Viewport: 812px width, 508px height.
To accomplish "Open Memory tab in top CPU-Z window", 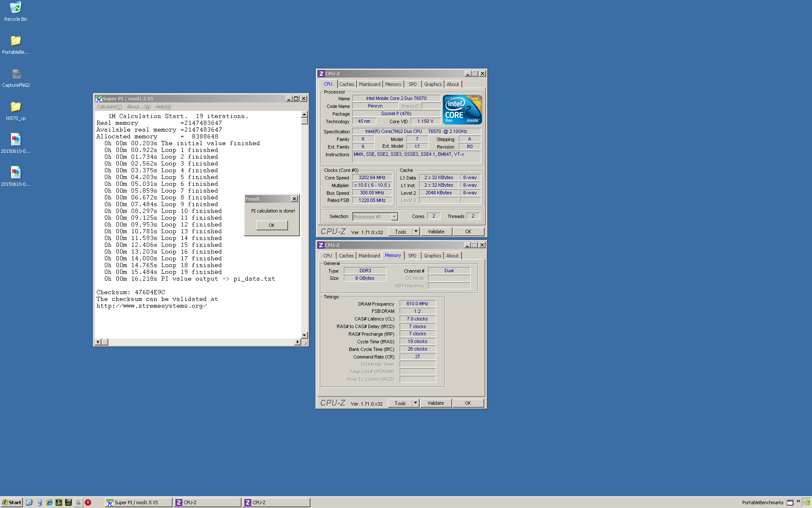I will point(393,84).
